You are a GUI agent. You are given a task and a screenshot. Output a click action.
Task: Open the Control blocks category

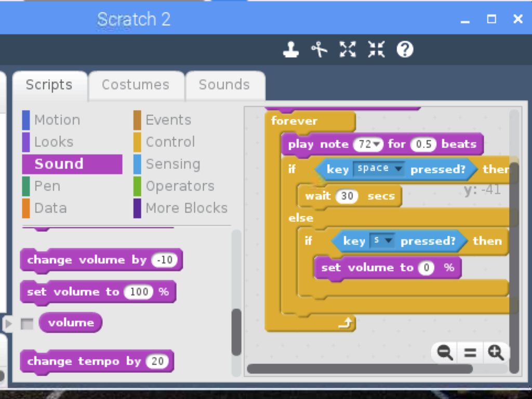point(165,142)
